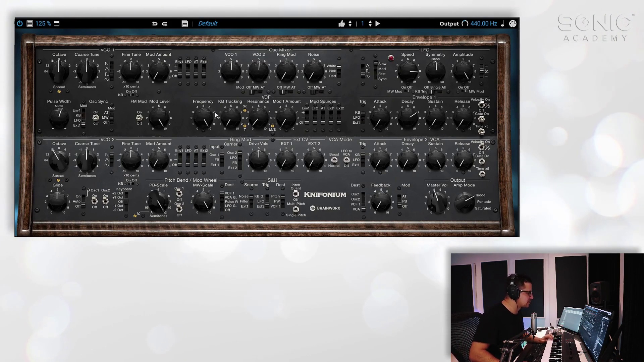This screenshot has height=362, width=644.
Task: Click the bank number stepper arrows
Action: (x=370, y=23)
